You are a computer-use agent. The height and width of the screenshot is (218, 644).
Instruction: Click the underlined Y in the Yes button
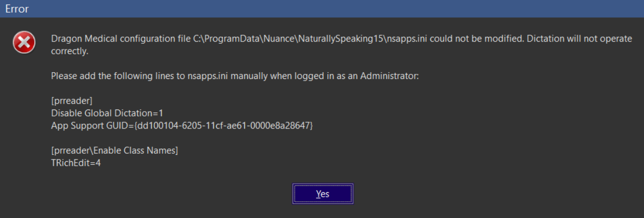click(x=318, y=194)
